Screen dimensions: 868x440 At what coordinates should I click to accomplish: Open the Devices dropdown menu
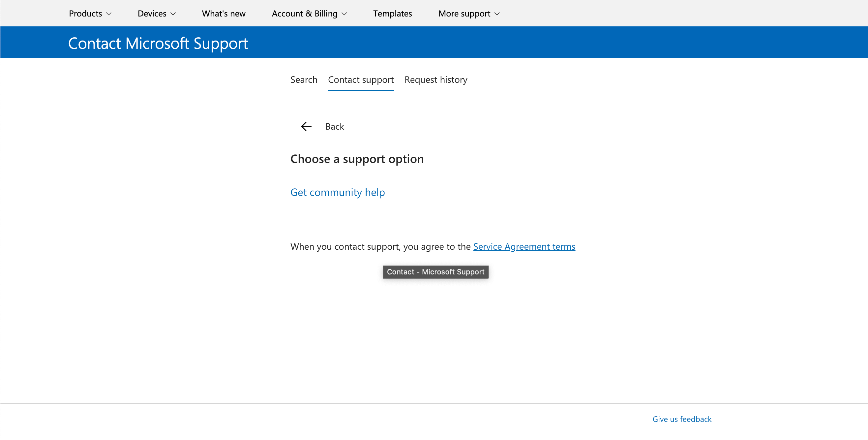(x=157, y=14)
